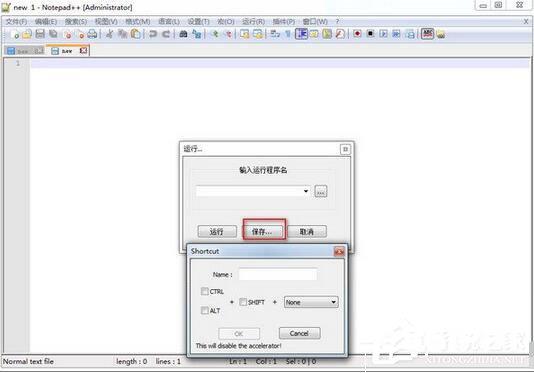Click the browse "..." button
The width and height of the screenshot is (534, 373).
coord(320,191)
